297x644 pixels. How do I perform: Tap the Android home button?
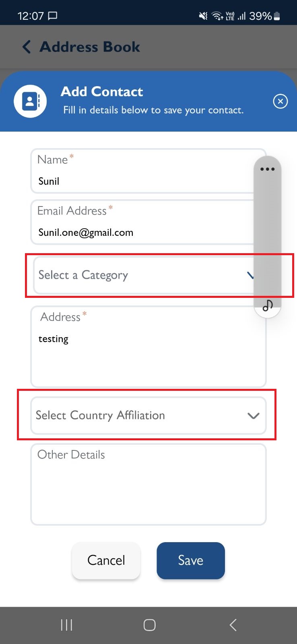(x=149, y=625)
